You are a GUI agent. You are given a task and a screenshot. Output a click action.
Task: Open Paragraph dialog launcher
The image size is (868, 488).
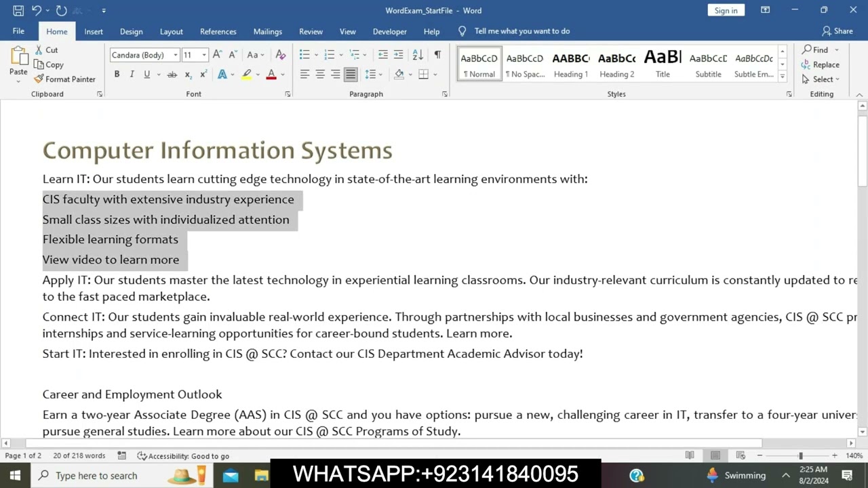pyautogui.click(x=445, y=94)
